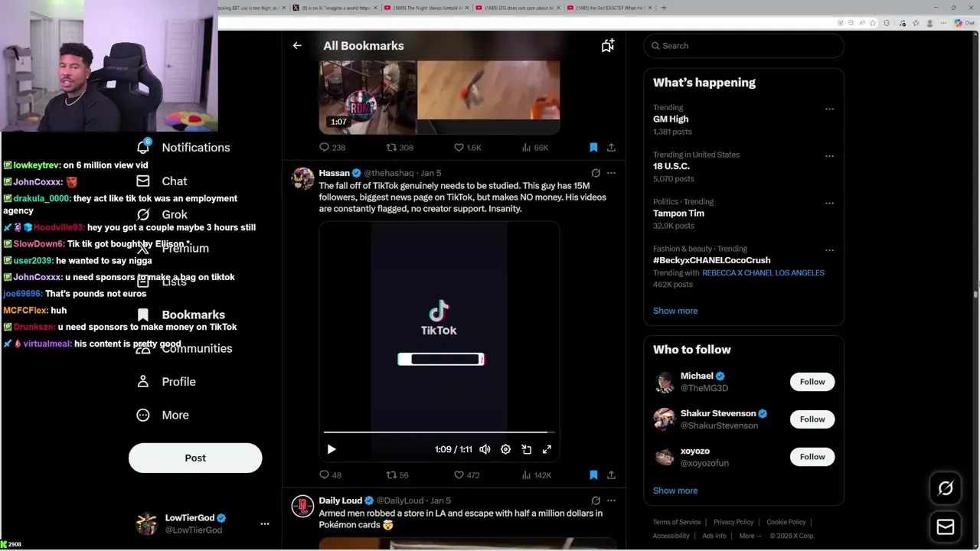Open Profile in the sidebar
Image resolution: width=980 pixels, height=551 pixels.
point(166,381)
